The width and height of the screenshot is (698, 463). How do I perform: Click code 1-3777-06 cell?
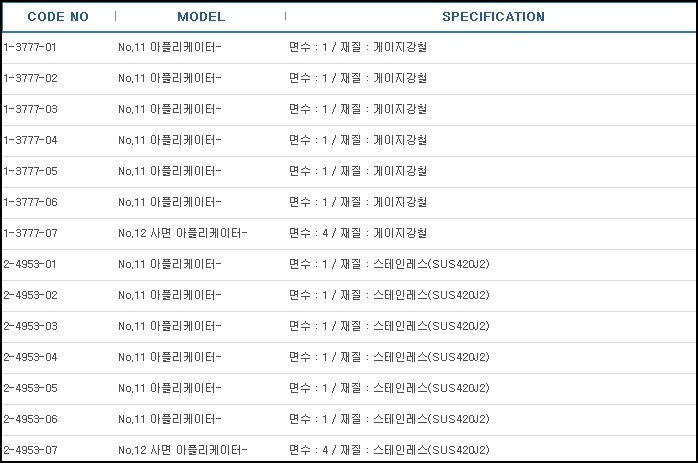tap(30, 202)
